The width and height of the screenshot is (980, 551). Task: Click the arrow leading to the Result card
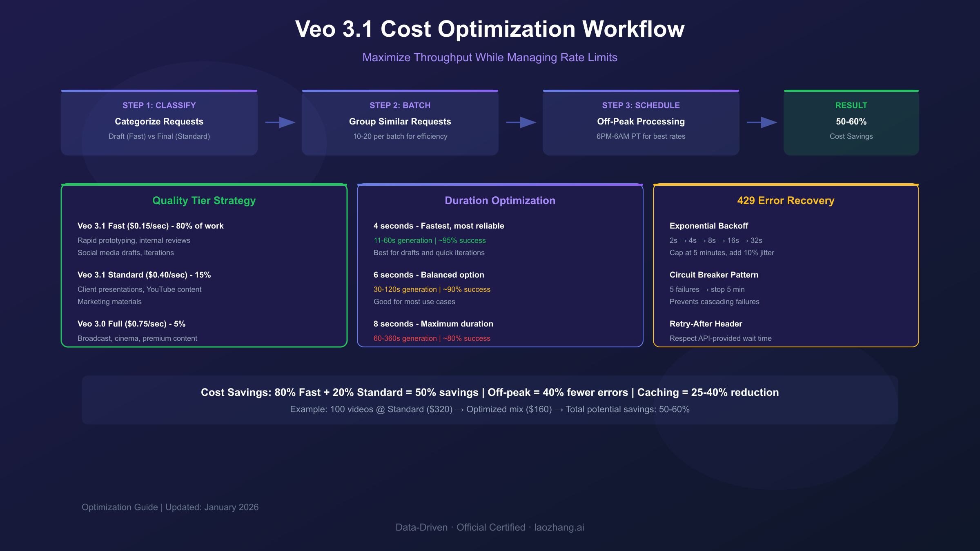[x=761, y=122]
